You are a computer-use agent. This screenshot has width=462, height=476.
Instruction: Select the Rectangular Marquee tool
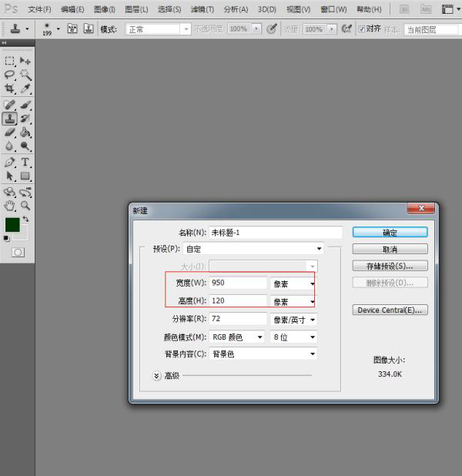pyautogui.click(x=9, y=61)
